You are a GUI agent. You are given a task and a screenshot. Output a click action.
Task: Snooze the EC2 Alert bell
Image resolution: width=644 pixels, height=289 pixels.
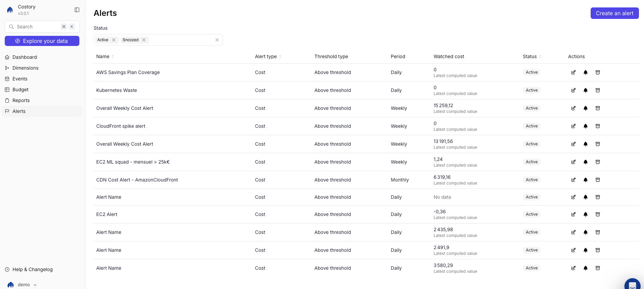[586, 214]
